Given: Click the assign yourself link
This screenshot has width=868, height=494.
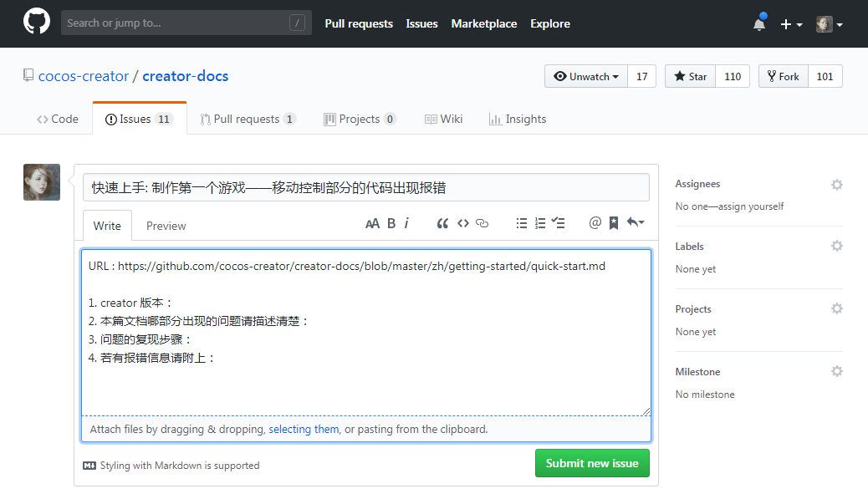Looking at the screenshot, I should pos(751,206).
